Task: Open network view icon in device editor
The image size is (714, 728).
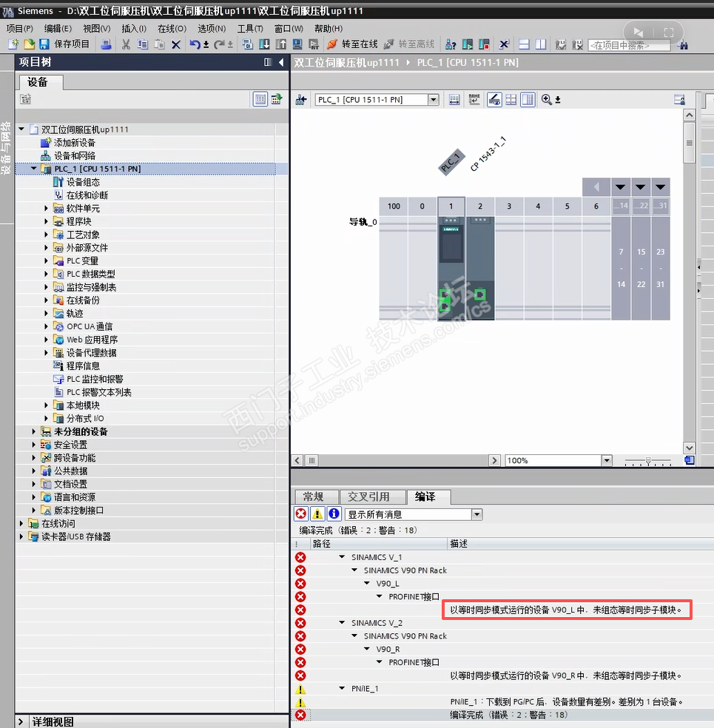Action: click(301, 99)
